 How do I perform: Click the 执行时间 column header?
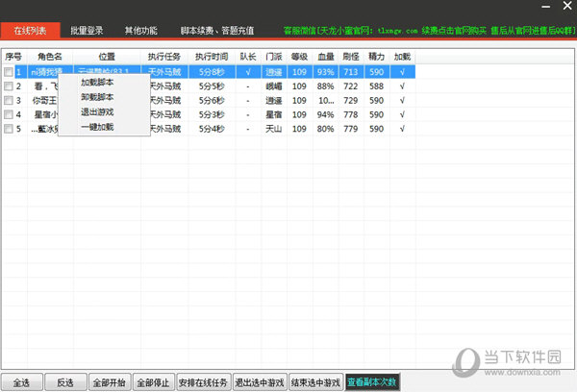pos(212,57)
